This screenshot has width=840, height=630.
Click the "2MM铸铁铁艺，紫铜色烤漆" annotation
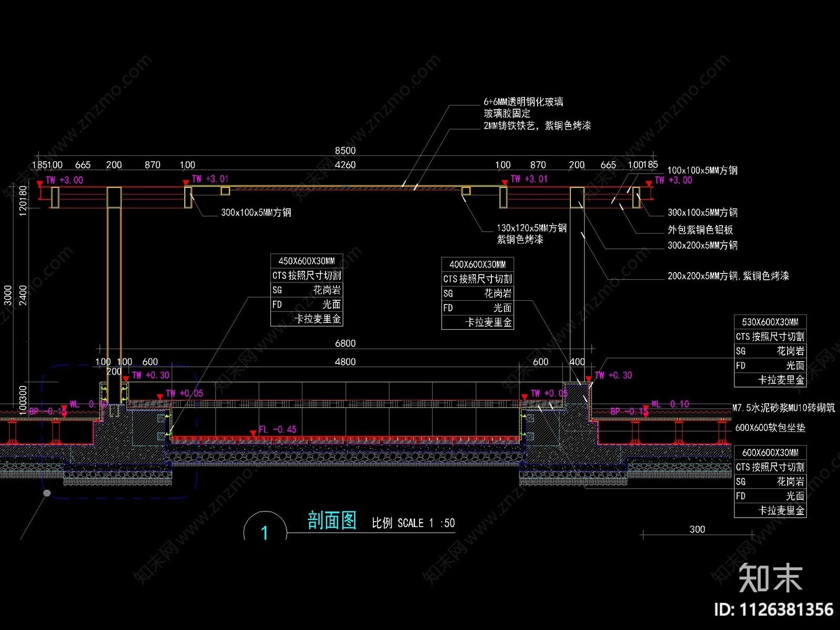[538, 125]
